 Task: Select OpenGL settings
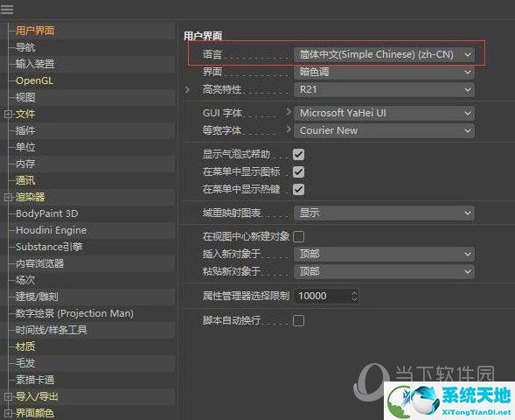click(x=34, y=80)
